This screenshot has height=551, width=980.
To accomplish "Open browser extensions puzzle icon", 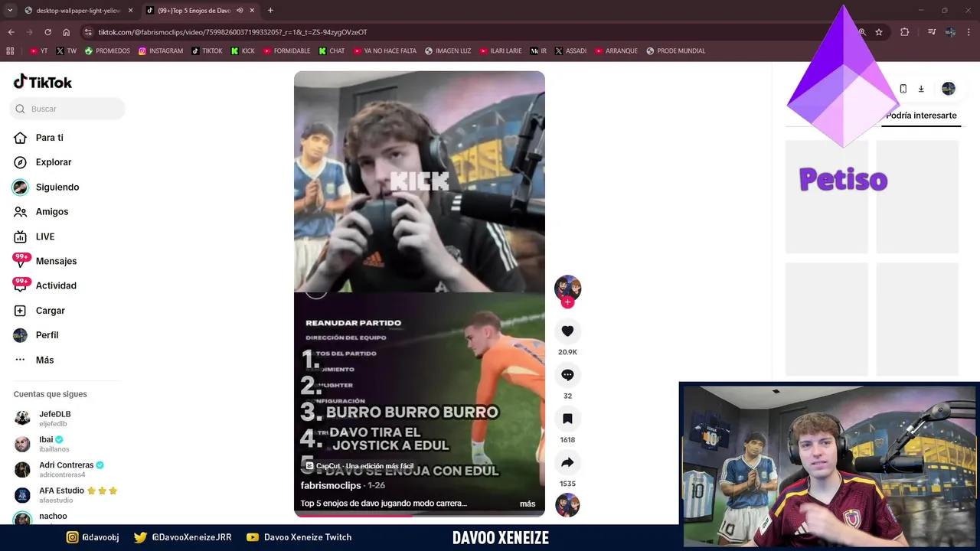I will 904,32.
